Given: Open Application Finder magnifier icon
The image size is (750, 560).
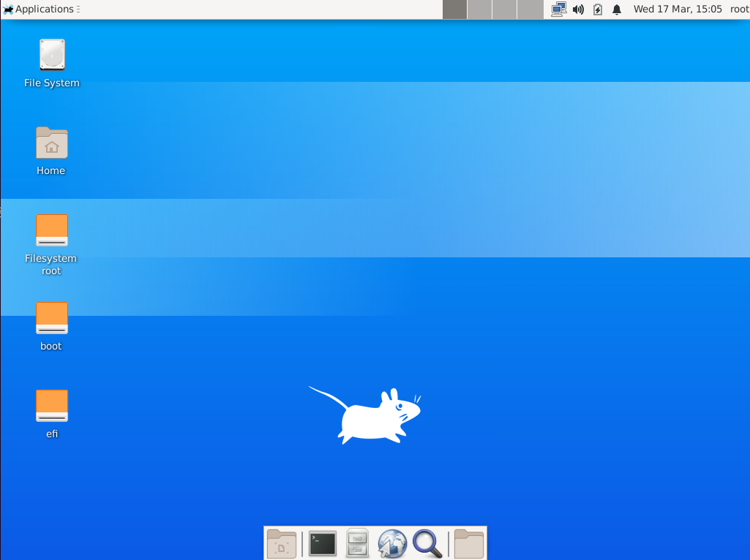Looking at the screenshot, I should (427, 544).
